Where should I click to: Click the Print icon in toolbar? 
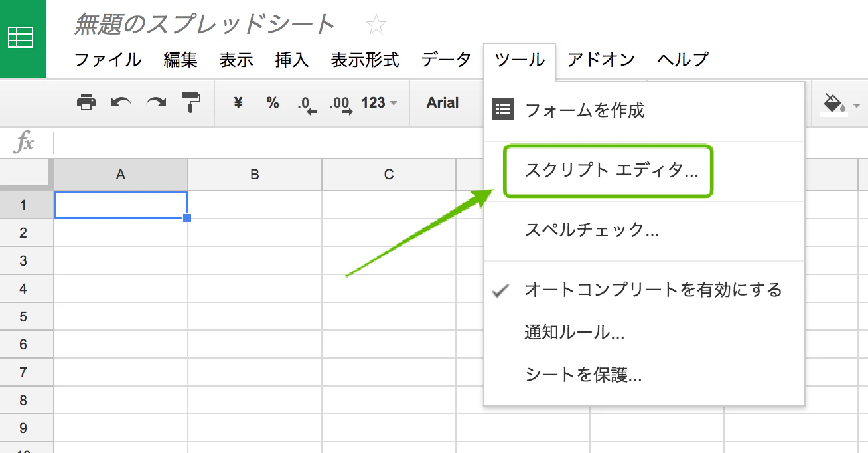tap(86, 102)
